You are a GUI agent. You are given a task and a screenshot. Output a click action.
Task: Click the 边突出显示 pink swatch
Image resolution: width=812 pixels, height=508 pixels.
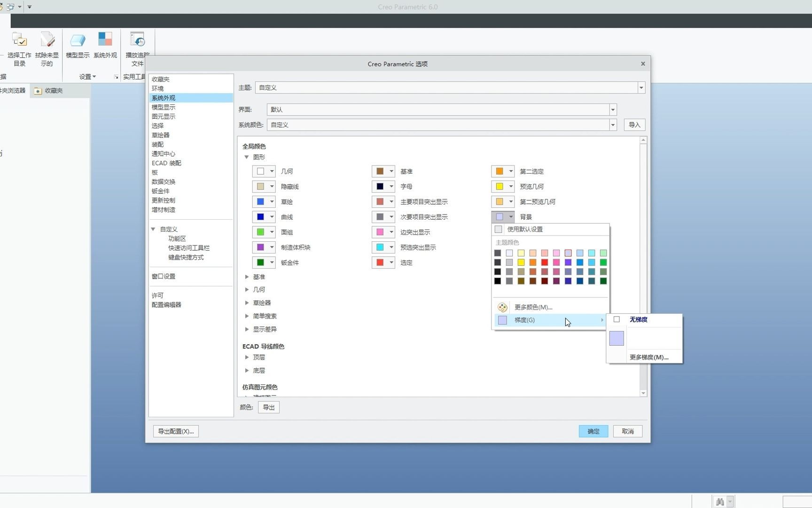coord(380,232)
